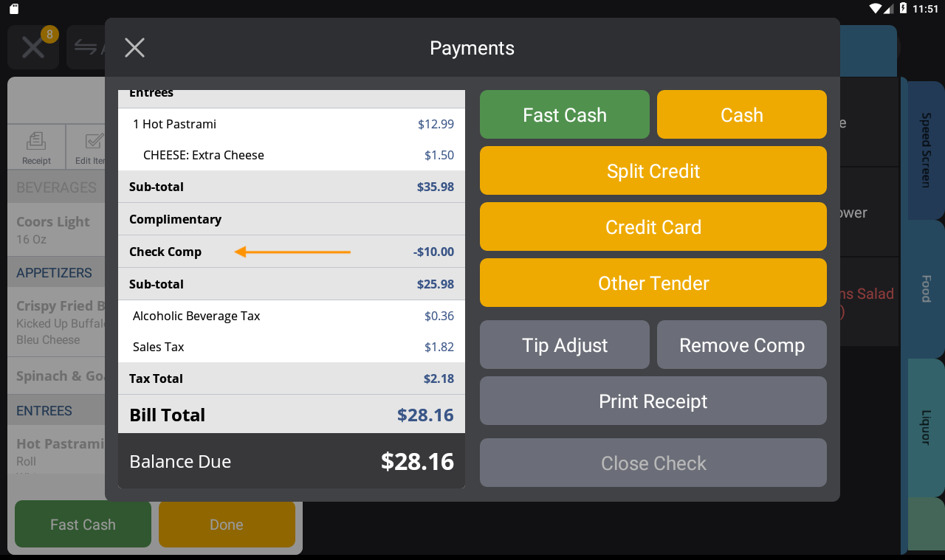Select the Check Comp line

(x=291, y=252)
